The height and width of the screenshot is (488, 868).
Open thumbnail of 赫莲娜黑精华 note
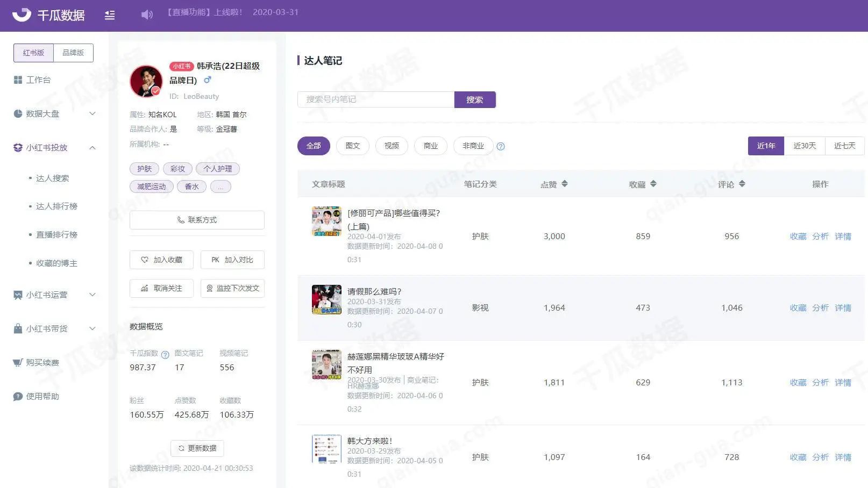326,364
